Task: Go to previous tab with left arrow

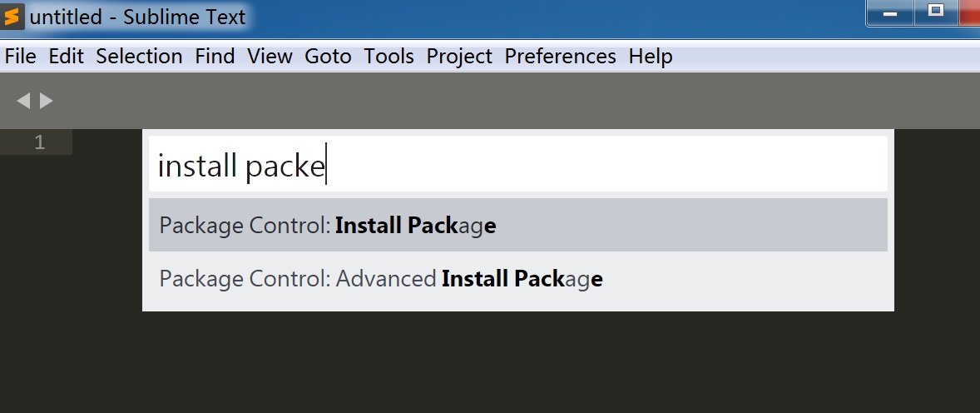Action: 23,101
